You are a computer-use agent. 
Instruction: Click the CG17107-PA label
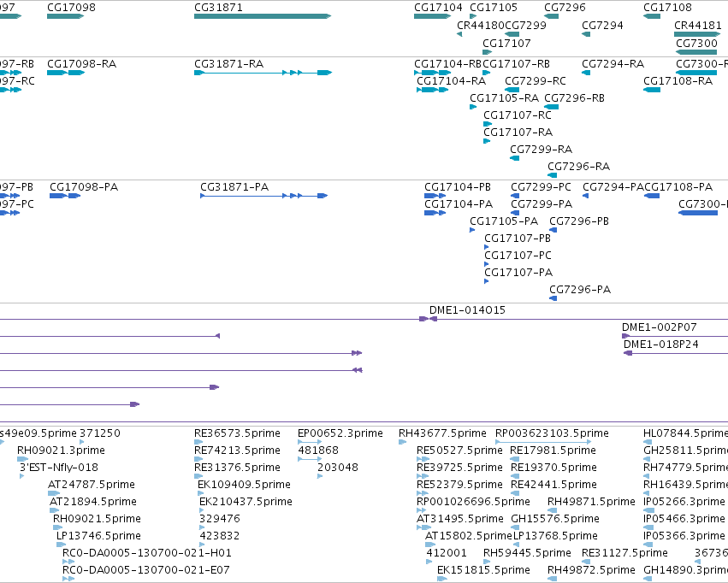[x=518, y=273]
